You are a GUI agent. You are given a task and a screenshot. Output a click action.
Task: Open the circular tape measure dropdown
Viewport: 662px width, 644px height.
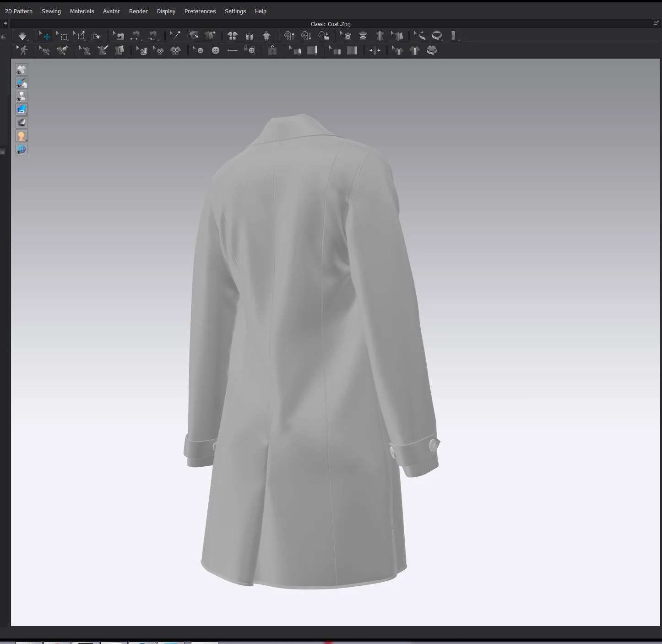click(x=437, y=36)
